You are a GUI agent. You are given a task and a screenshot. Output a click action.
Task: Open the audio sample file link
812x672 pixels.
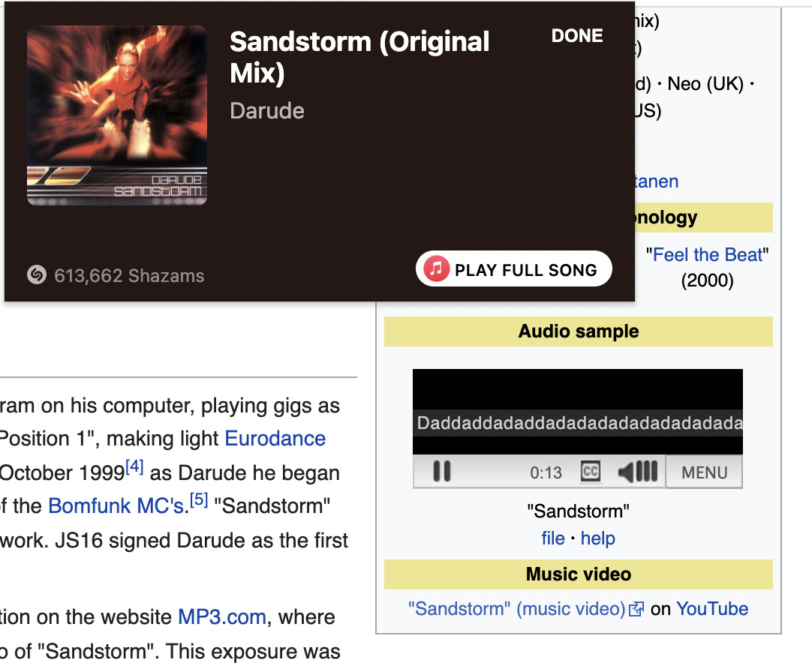(553, 538)
